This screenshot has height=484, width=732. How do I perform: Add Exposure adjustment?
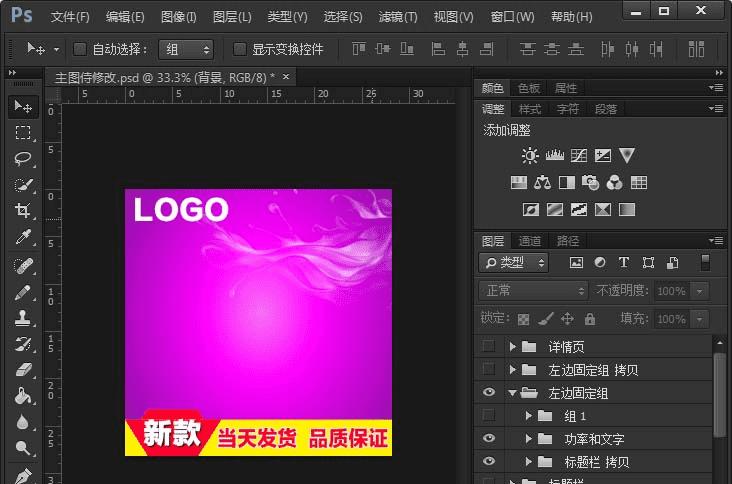(603, 155)
